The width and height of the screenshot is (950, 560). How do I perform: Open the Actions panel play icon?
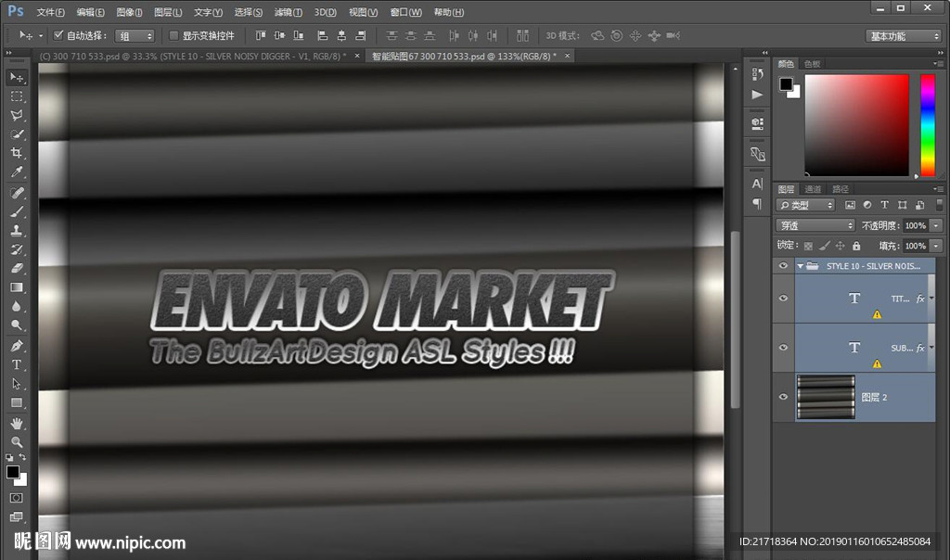tap(757, 95)
